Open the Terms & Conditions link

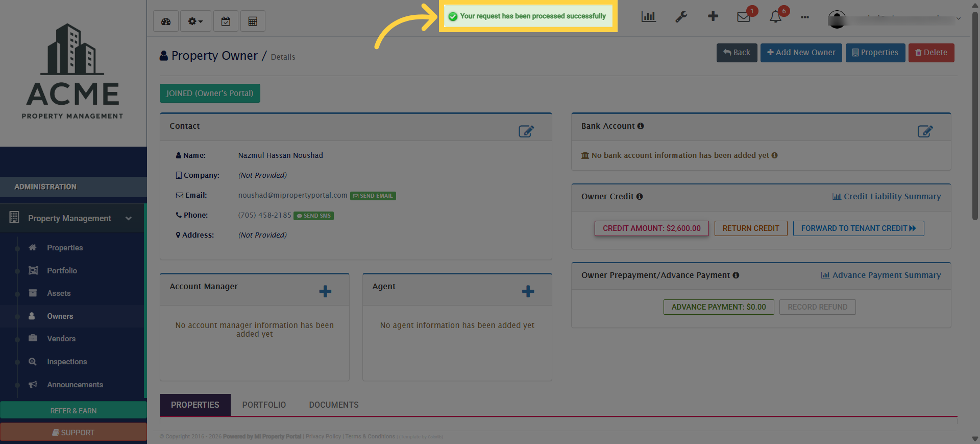point(370,437)
